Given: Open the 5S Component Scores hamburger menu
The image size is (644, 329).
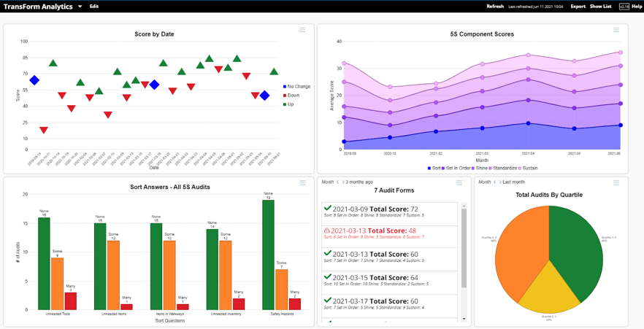Looking at the screenshot, I should pyautogui.click(x=616, y=30).
